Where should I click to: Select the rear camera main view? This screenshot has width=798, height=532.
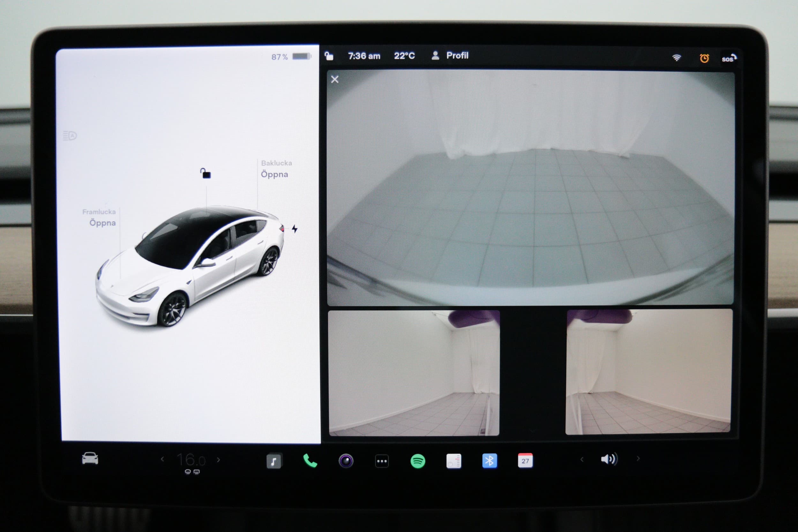tap(530, 188)
